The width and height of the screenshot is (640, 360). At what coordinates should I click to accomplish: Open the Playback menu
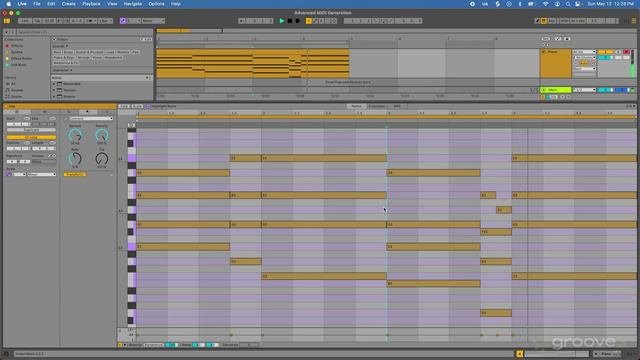tap(91, 4)
